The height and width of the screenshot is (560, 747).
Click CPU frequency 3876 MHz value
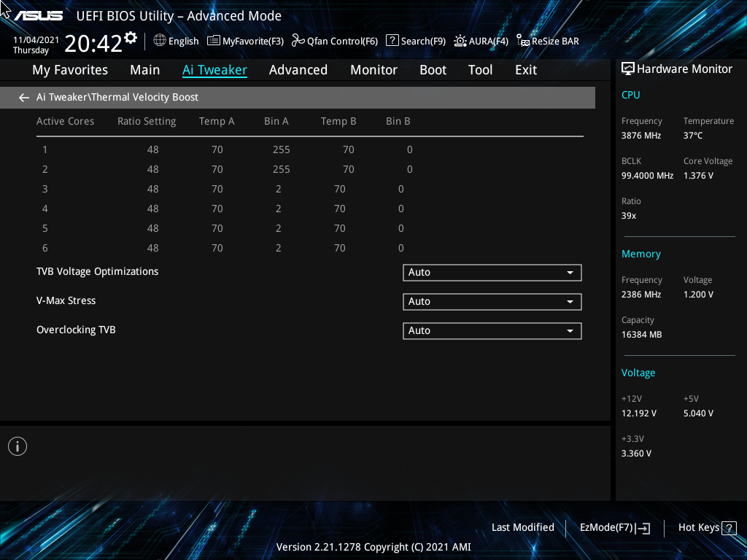pos(640,136)
